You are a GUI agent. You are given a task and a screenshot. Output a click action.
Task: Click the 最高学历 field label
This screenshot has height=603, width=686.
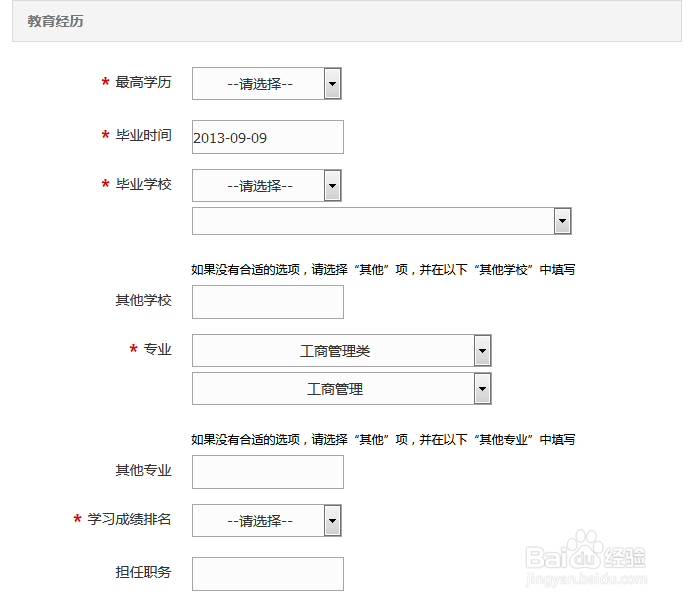tap(143, 83)
